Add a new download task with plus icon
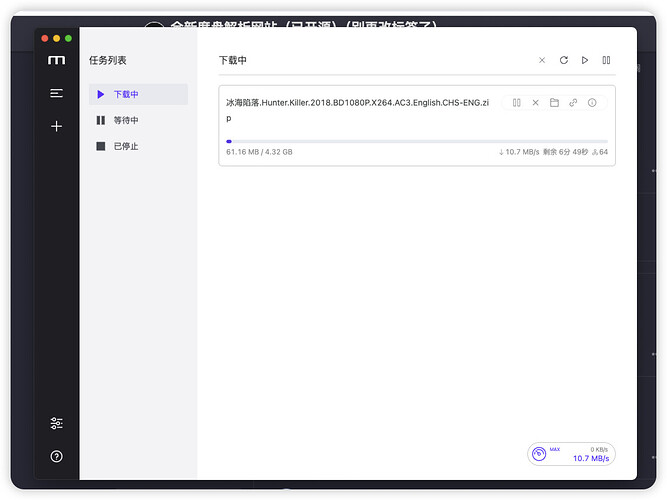 click(x=56, y=126)
